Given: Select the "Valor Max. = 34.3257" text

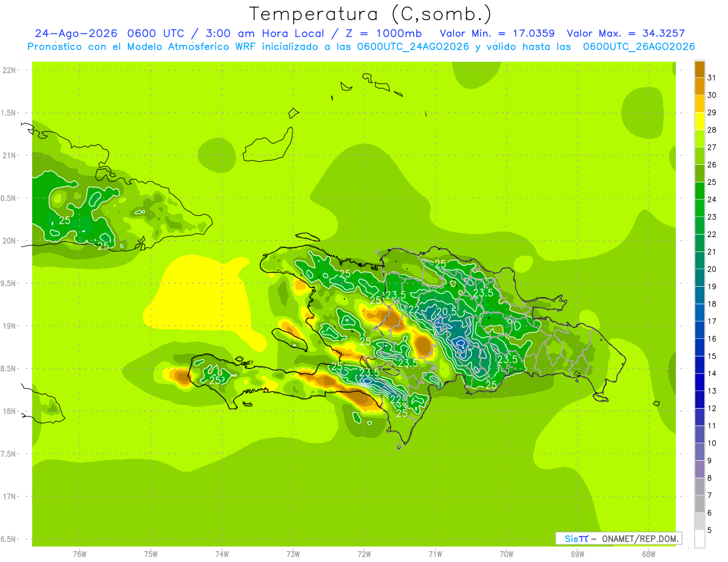Looking at the screenshot, I should coord(625,33).
